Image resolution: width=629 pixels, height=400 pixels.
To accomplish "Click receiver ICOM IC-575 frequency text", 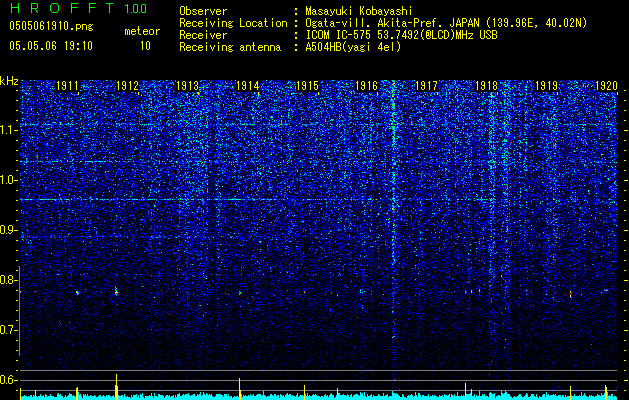I will pyautogui.click(x=401, y=35).
